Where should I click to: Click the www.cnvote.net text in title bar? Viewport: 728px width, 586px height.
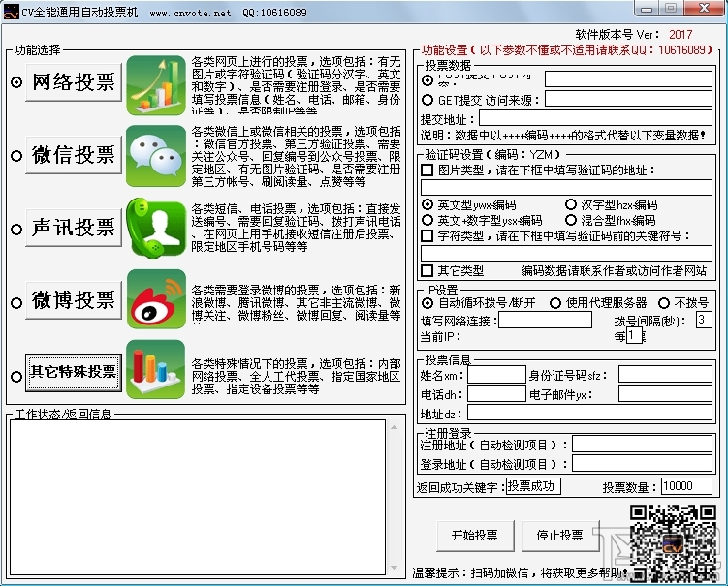click(x=190, y=13)
